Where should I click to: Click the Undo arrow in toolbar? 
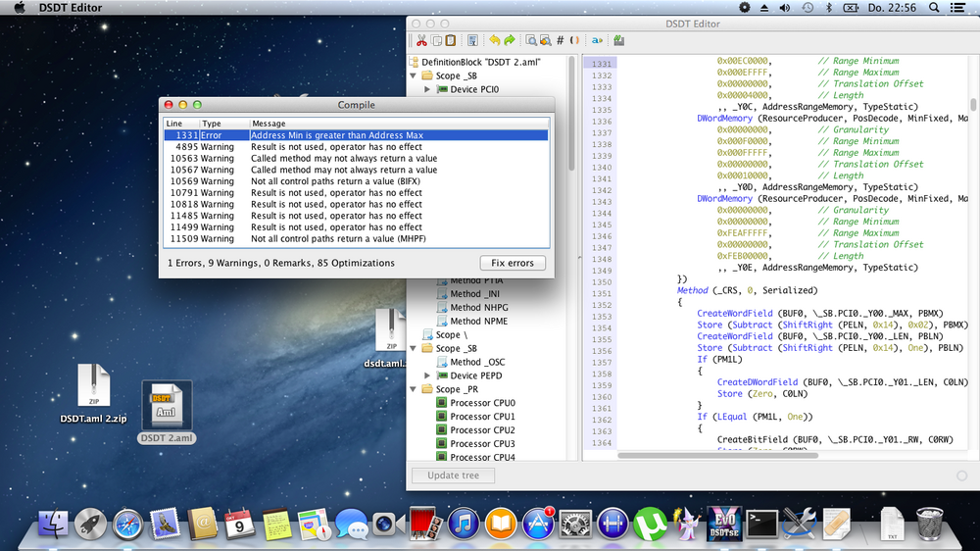(494, 40)
